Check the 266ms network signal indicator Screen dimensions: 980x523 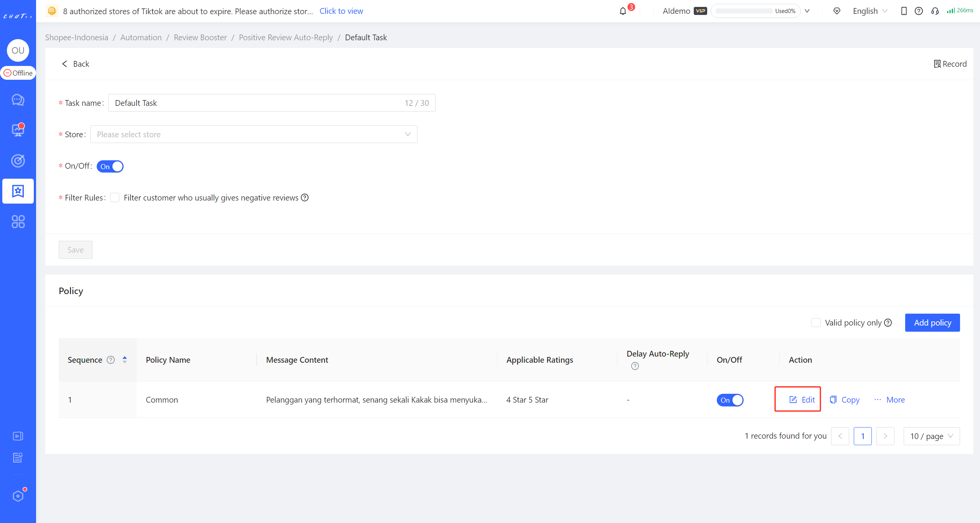[960, 10]
